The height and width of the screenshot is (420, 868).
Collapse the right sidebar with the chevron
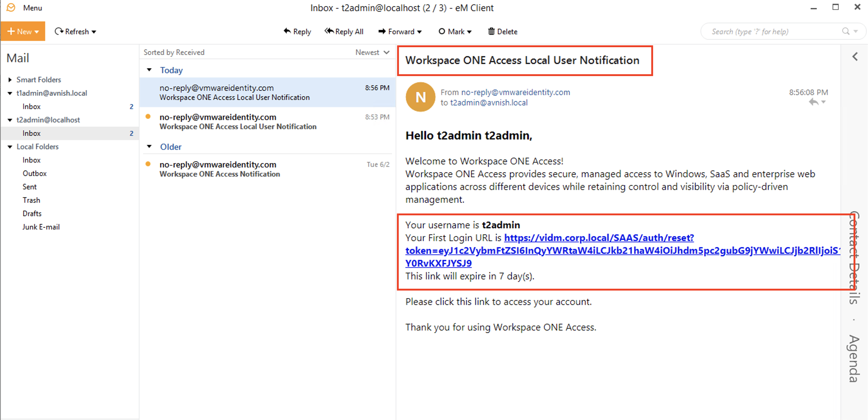click(855, 56)
